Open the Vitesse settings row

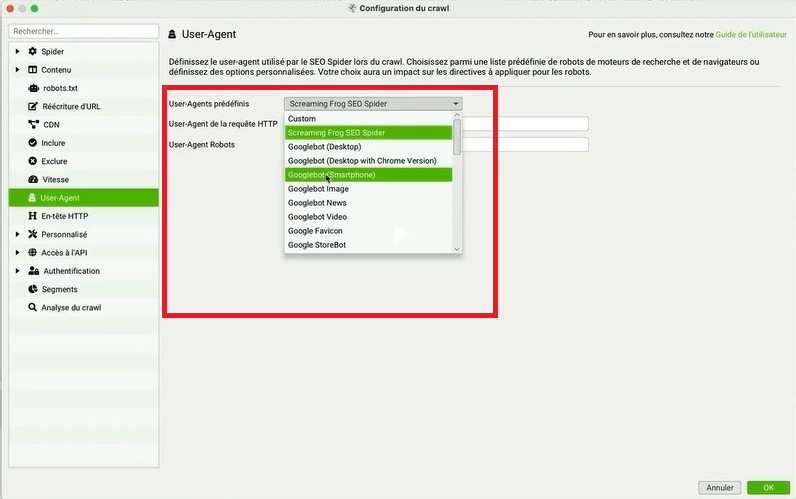[84, 179]
